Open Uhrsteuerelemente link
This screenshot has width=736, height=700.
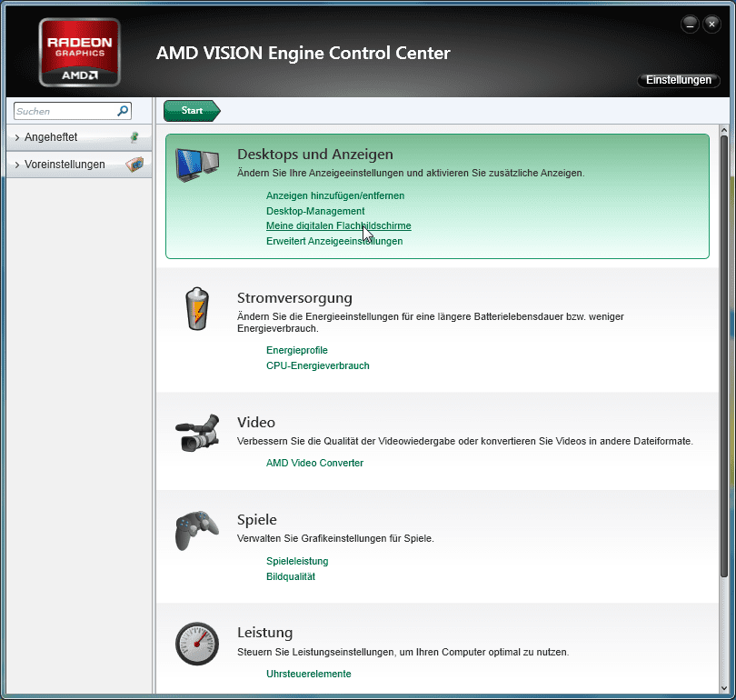tap(308, 674)
